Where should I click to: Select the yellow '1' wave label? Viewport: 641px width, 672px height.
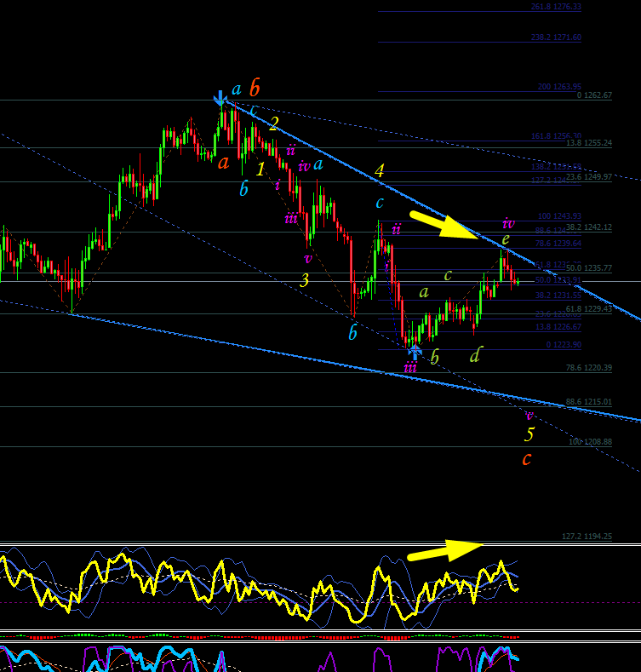click(260, 169)
